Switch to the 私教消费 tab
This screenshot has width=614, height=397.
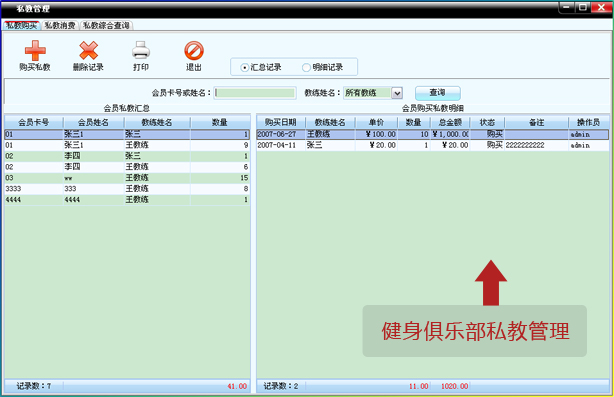60,25
